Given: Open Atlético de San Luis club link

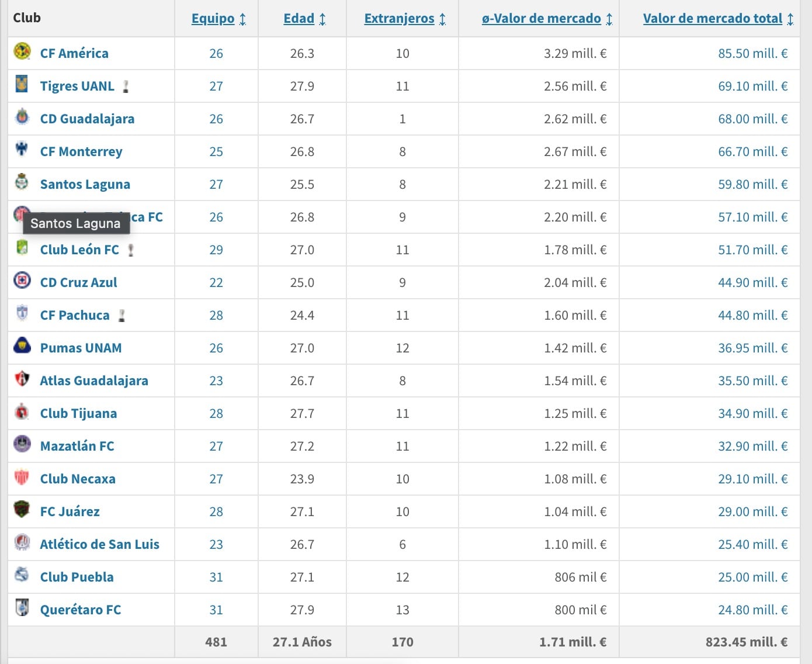Looking at the screenshot, I should [x=99, y=544].
